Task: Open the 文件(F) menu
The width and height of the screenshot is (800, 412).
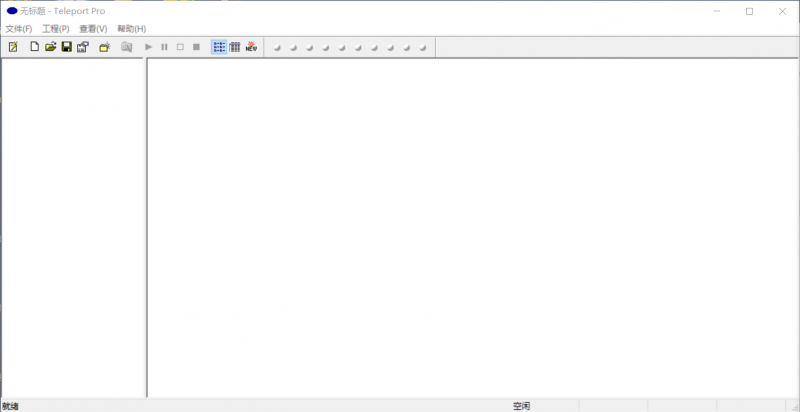Action: pos(19,29)
